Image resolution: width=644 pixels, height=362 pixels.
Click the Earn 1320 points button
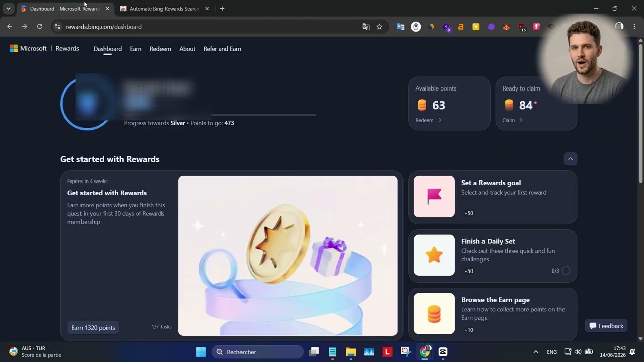[x=93, y=328]
